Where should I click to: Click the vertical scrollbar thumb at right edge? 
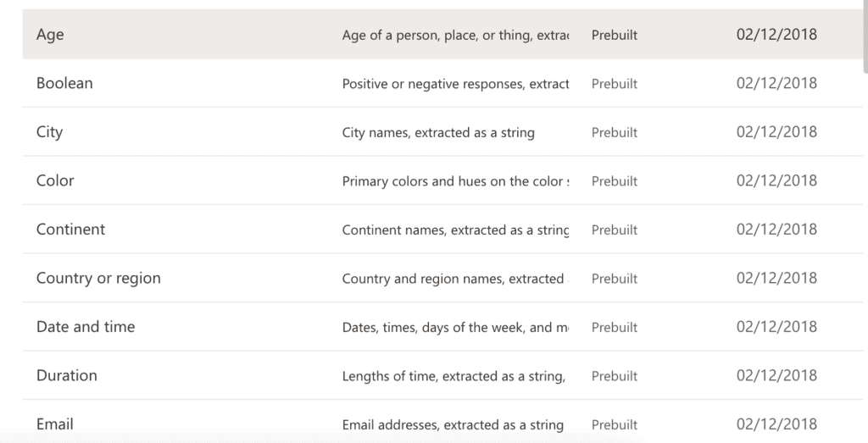[x=865, y=36]
